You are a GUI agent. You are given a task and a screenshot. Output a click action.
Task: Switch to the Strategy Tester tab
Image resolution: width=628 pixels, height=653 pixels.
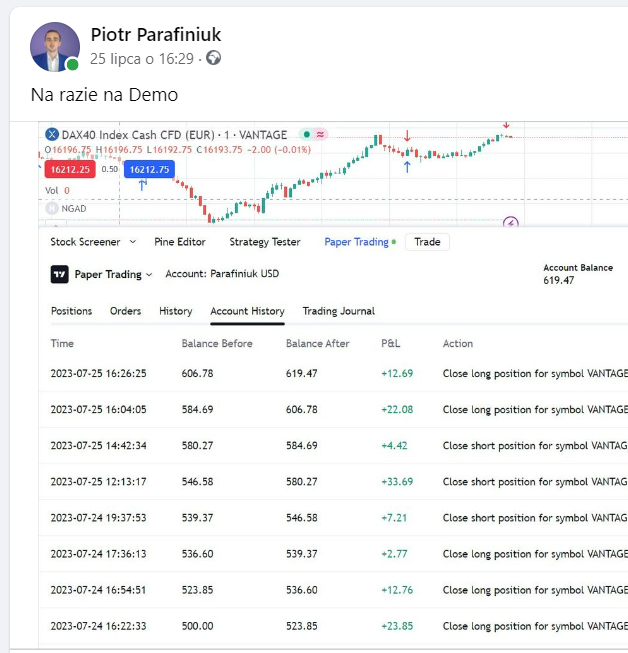pyautogui.click(x=264, y=242)
